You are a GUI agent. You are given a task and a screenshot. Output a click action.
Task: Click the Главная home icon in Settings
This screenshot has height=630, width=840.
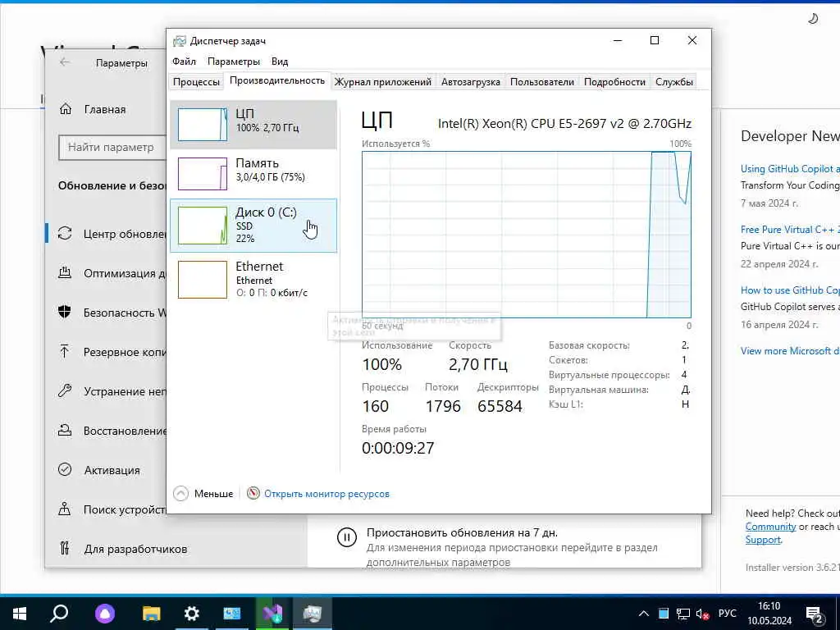coord(66,109)
